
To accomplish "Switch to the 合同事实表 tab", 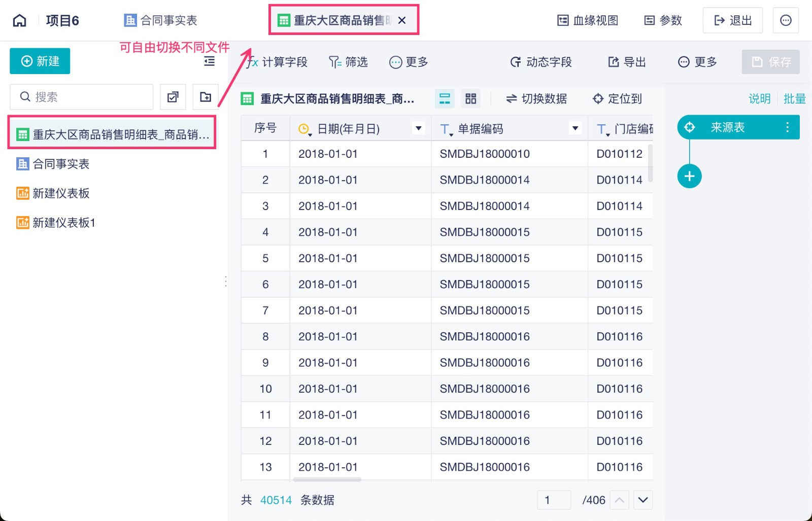I will [x=159, y=20].
